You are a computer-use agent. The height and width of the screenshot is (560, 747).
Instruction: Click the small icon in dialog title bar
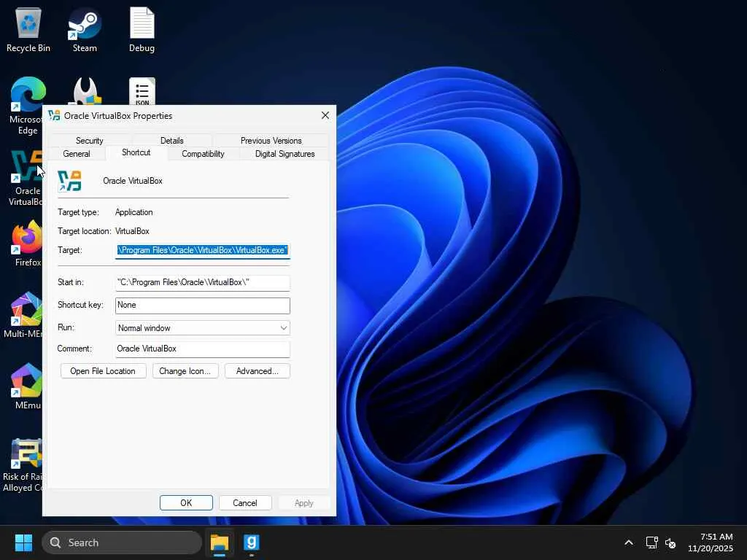pos(54,116)
